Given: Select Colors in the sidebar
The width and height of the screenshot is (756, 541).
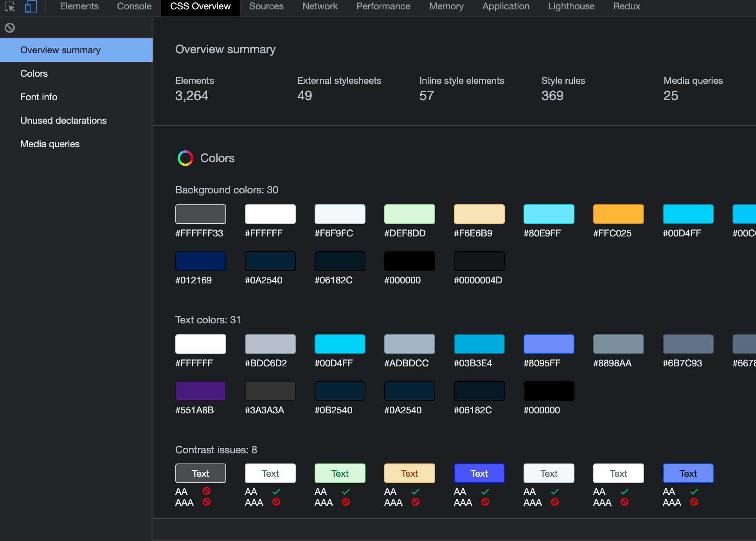Looking at the screenshot, I should tap(34, 73).
